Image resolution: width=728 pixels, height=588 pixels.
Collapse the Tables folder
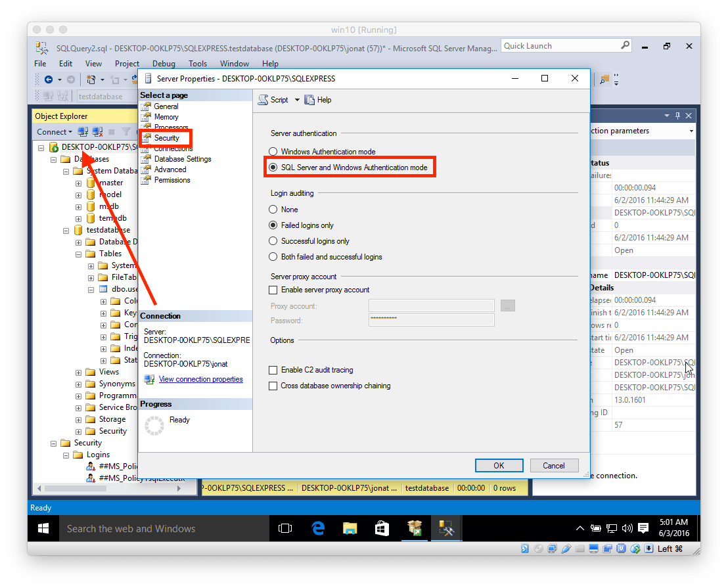click(78, 254)
